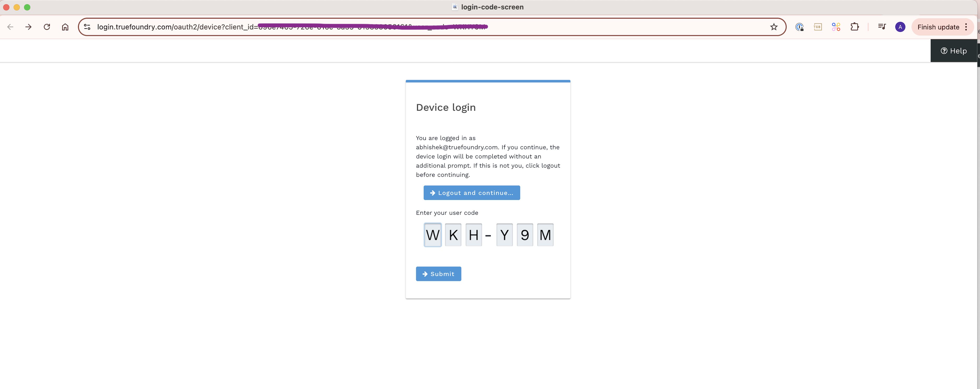
Task: Open the media controls icon
Action: 882,27
